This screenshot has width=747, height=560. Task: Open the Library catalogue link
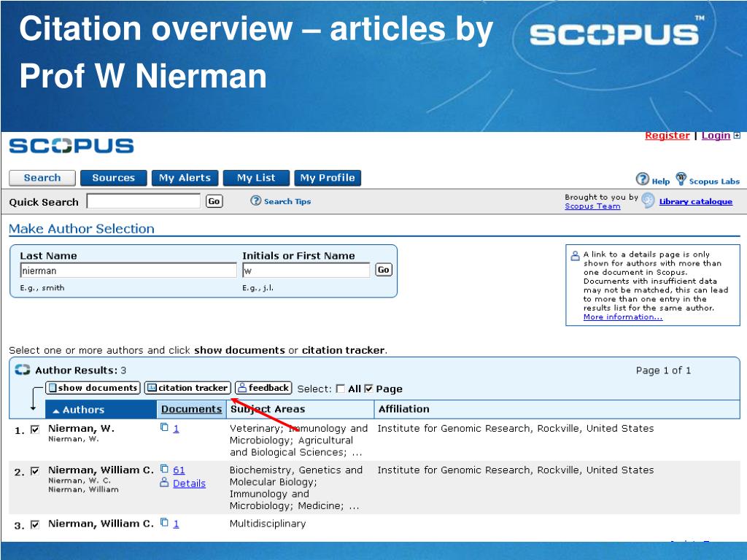[695, 201]
